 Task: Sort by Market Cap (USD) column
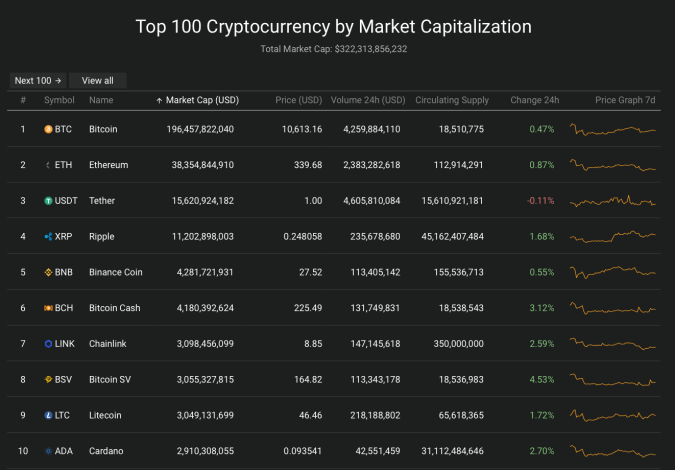202,100
